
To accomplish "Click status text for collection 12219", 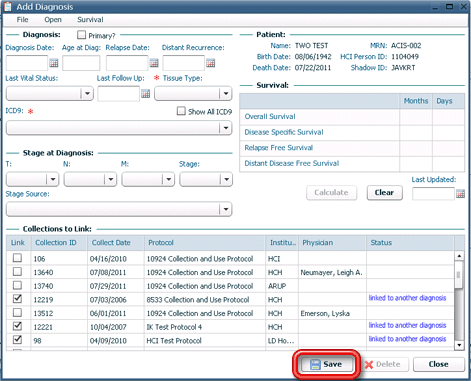I will [407, 298].
